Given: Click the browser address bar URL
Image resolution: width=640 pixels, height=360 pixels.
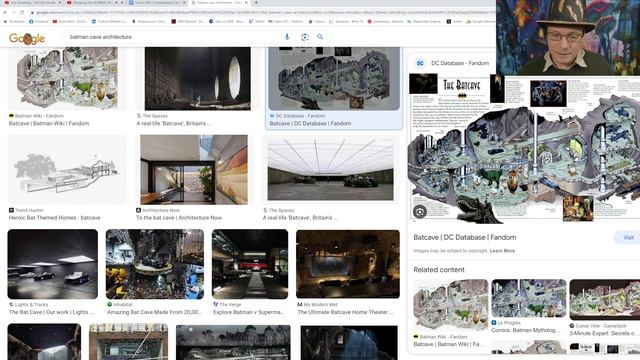Looking at the screenshot, I should (261, 13).
